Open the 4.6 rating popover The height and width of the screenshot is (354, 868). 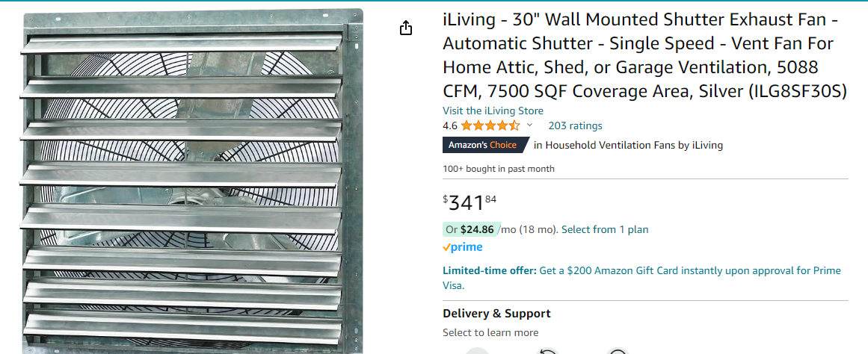[450, 125]
